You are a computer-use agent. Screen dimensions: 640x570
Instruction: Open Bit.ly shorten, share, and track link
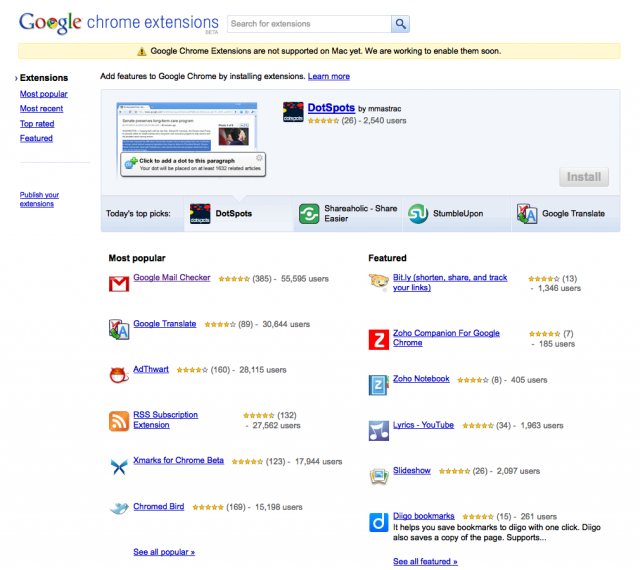click(x=450, y=283)
